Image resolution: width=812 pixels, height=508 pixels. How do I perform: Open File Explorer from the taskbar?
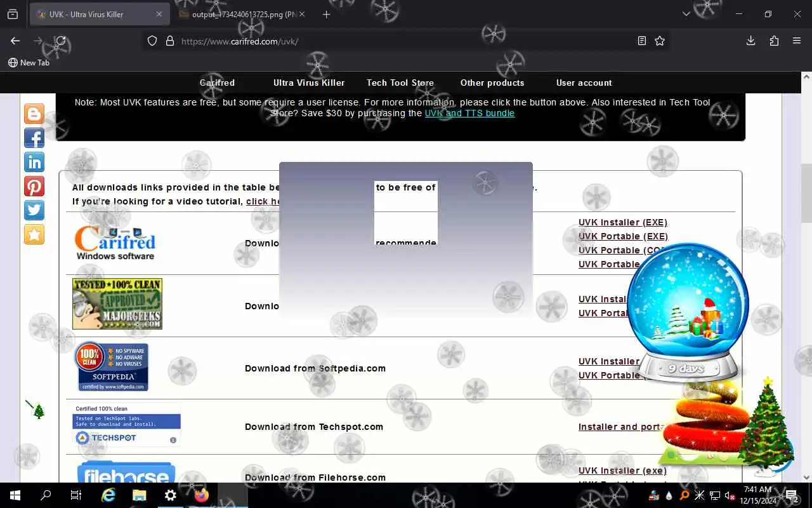(140, 495)
